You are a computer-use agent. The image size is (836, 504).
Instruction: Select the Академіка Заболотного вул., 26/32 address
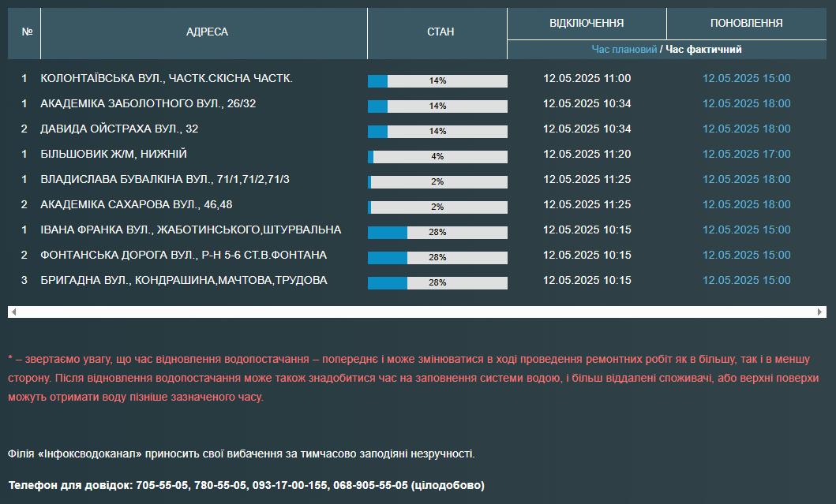(x=148, y=103)
